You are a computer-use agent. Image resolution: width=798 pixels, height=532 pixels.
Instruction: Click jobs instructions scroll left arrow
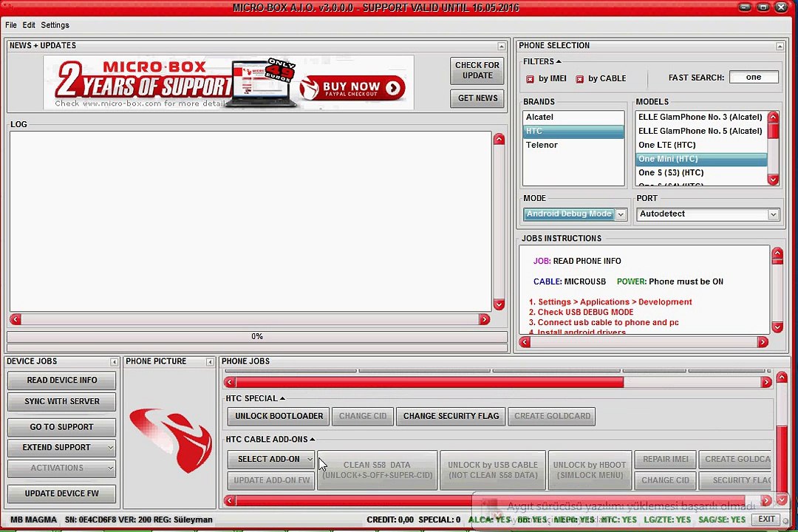pyautogui.click(x=525, y=342)
